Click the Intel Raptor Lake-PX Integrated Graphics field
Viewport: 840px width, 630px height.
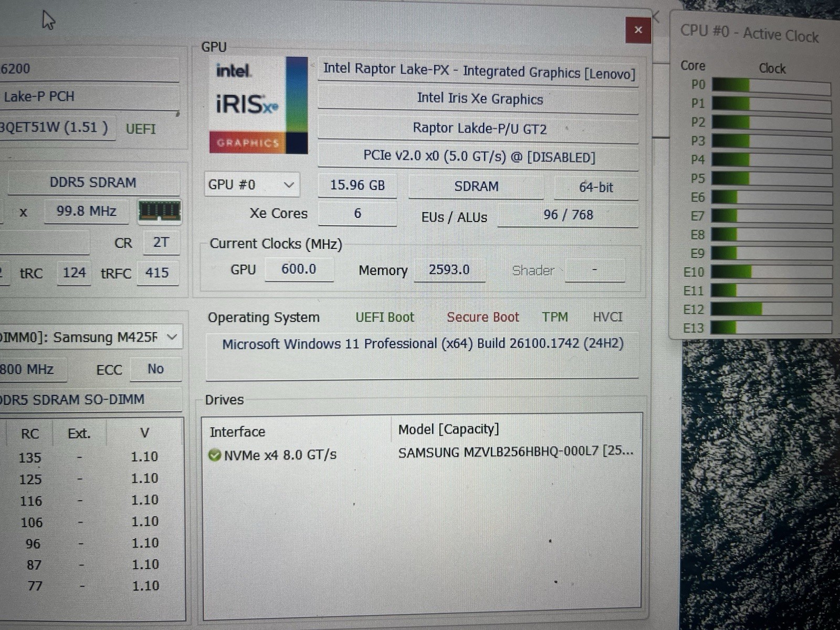(478, 71)
